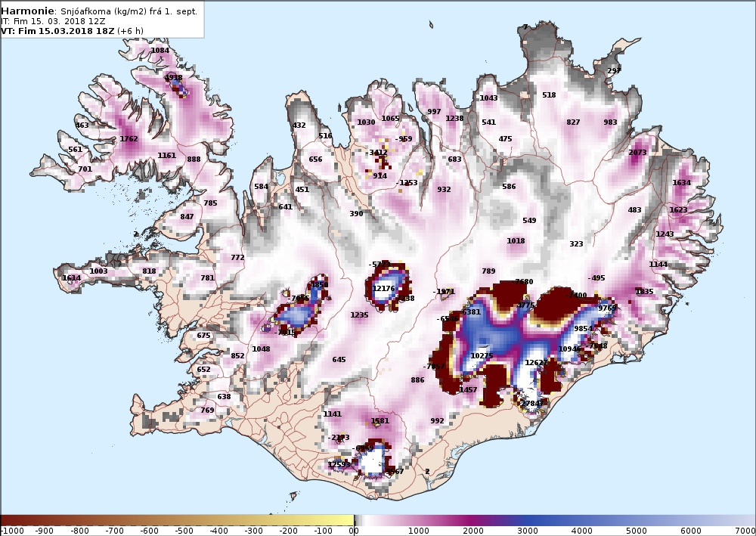Click the map value 323
The width and height of the screenshot is (756, 536).
pos(577,244)
